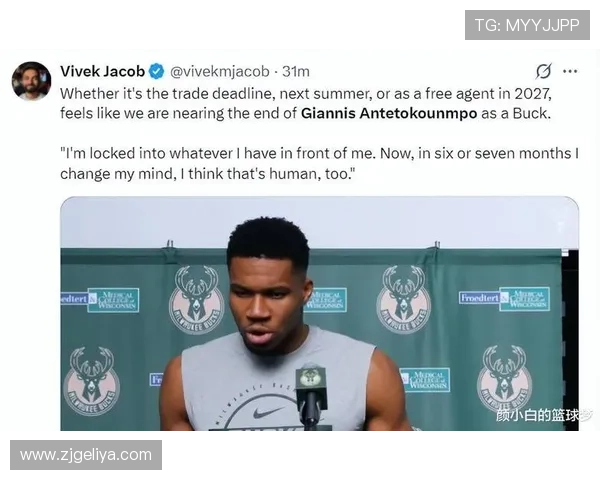Click bold Giannis Antetokounmpo name
Image resolution: width=600 pixels, height=480 pixels.
click(x=389, y=113)
